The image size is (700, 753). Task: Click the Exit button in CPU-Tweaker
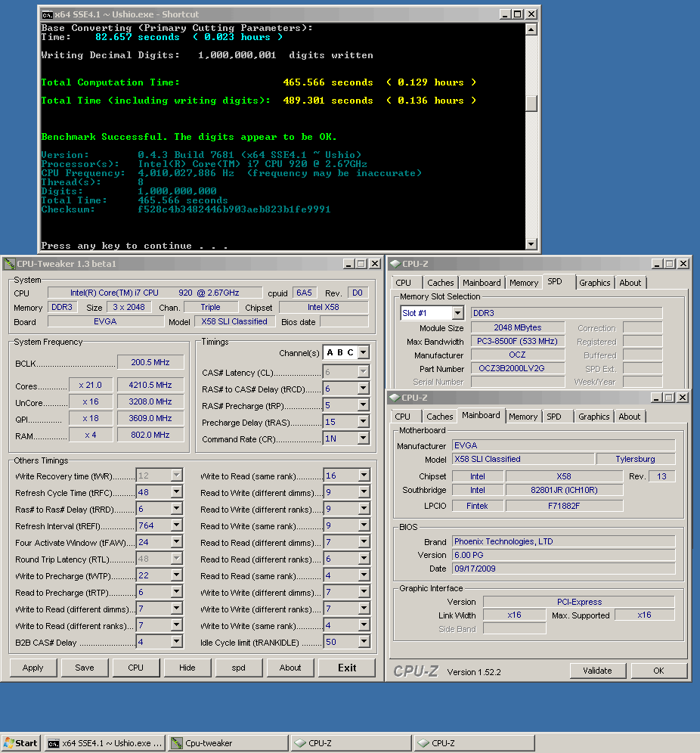click(347, 668)
